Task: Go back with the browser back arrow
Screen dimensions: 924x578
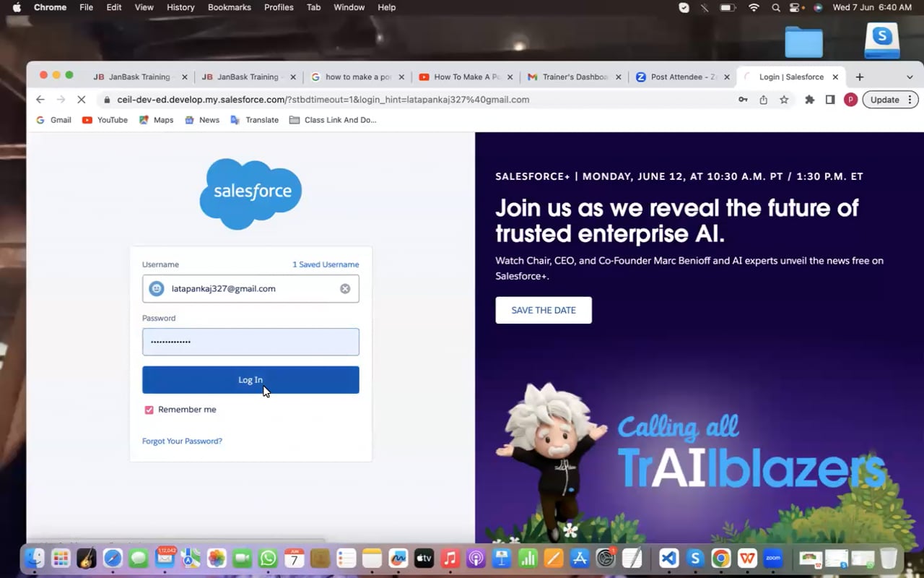Action: click(x=40, y=100)
